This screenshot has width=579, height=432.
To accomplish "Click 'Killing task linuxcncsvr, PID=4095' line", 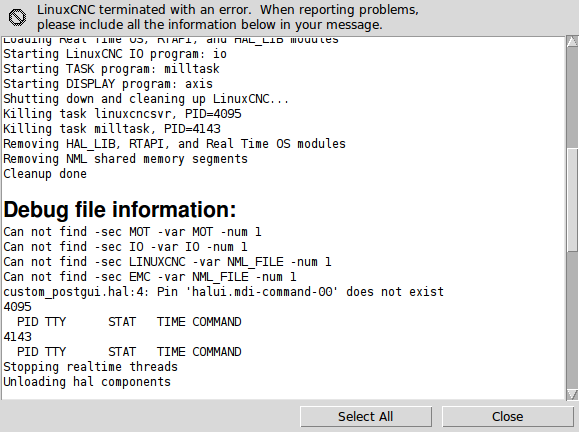I will point(122,114).
